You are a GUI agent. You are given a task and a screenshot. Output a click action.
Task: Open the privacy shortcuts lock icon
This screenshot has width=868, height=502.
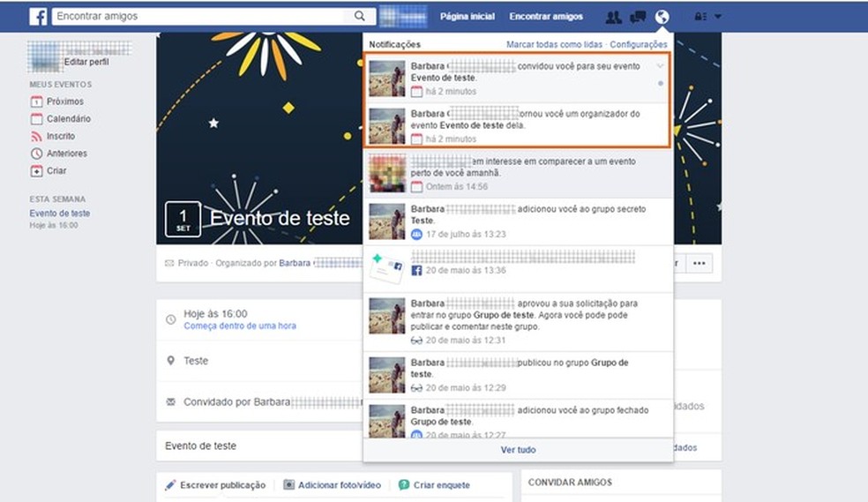point(700,17)
